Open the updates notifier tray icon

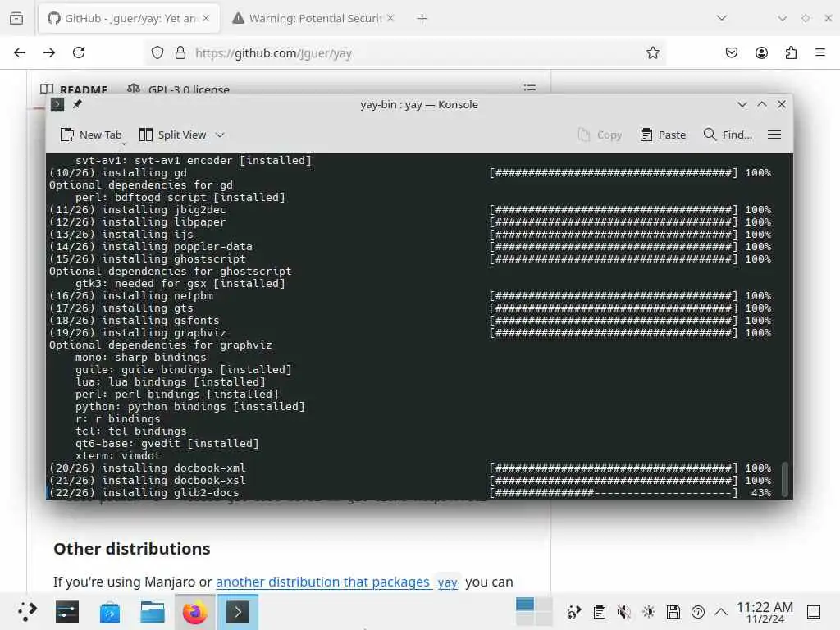click(698, 612)
